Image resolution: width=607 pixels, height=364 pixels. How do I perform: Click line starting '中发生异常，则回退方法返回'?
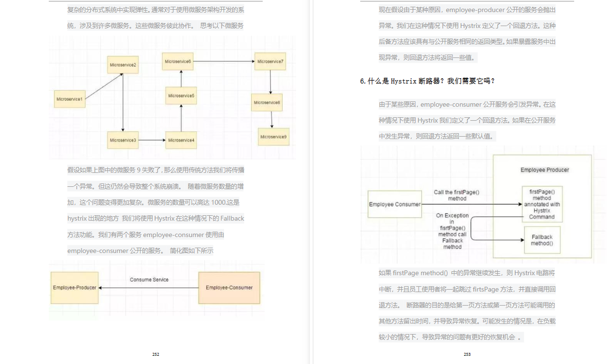point(437,136)
